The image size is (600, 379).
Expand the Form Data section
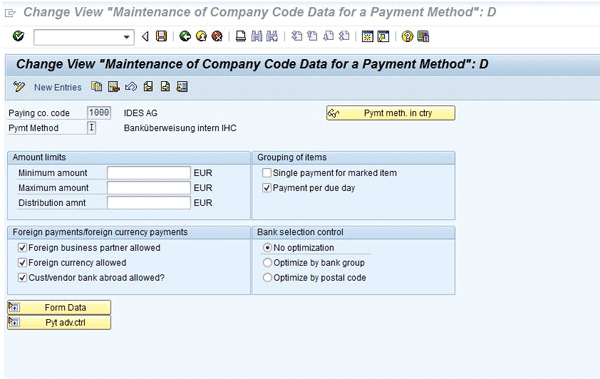(59, 307)
